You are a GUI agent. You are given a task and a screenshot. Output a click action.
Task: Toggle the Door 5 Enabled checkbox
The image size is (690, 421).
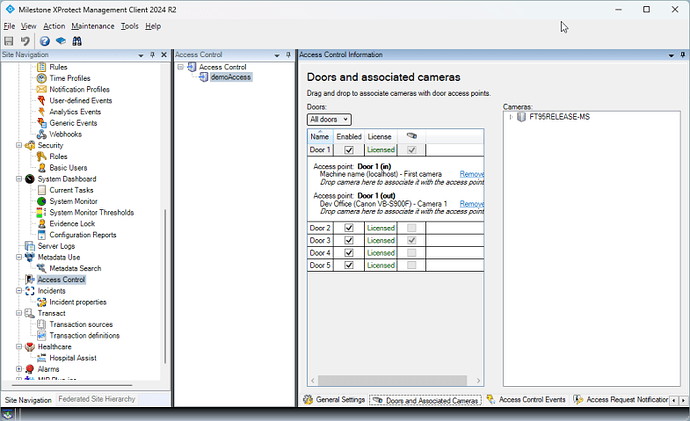[x=349, y=265]
